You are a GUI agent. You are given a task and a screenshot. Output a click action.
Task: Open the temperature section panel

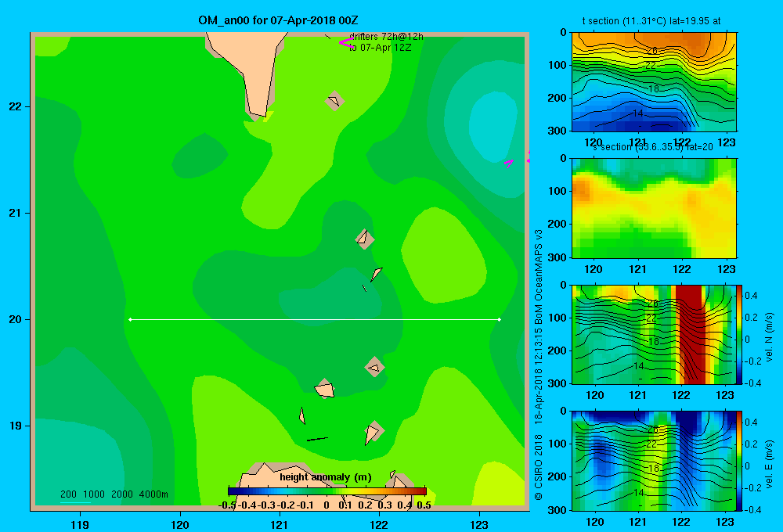654,81
